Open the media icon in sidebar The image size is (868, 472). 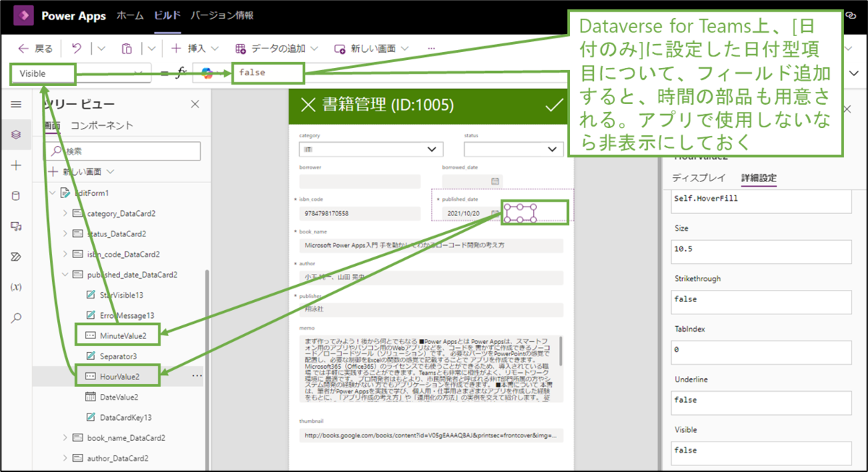pyautogui.click(x=16, y=226)
